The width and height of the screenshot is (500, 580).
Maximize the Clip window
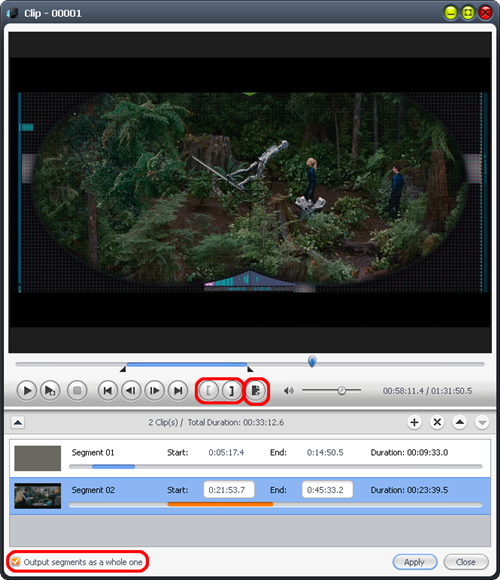[468, 13]
